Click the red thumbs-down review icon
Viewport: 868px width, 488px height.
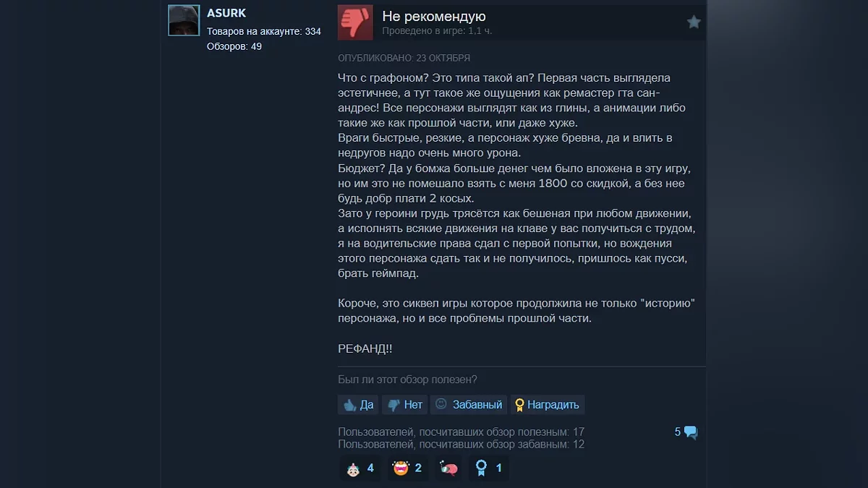coord(355,22)
